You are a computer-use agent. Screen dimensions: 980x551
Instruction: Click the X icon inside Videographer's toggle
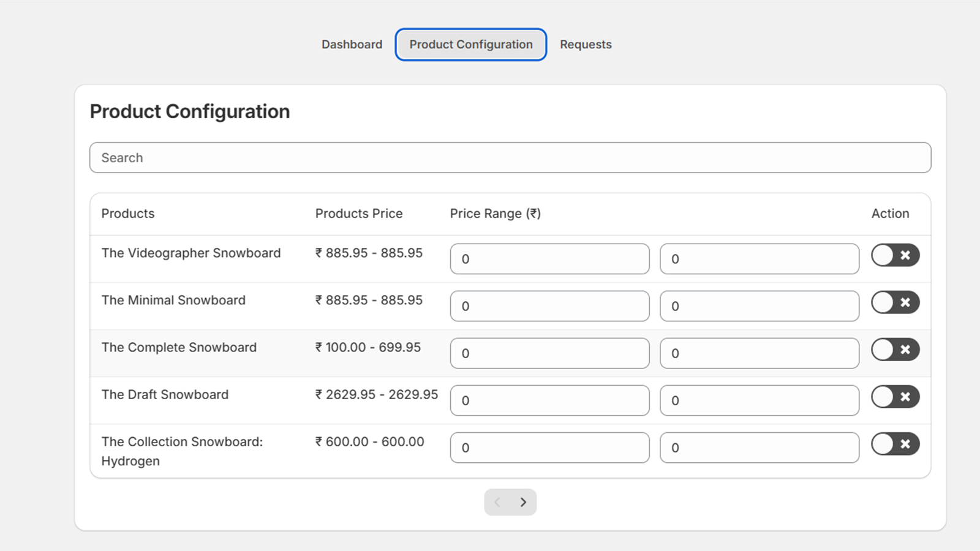click(905, 255)
